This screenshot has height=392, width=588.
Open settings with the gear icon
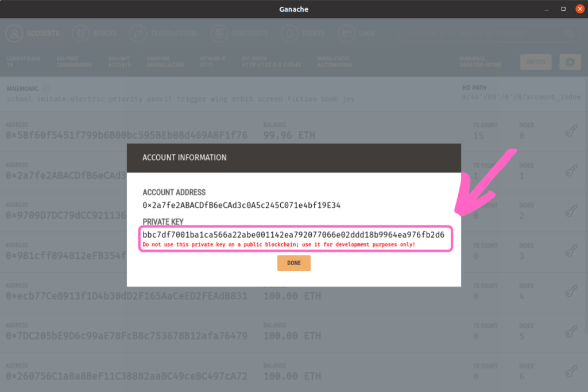coord(570,62)
